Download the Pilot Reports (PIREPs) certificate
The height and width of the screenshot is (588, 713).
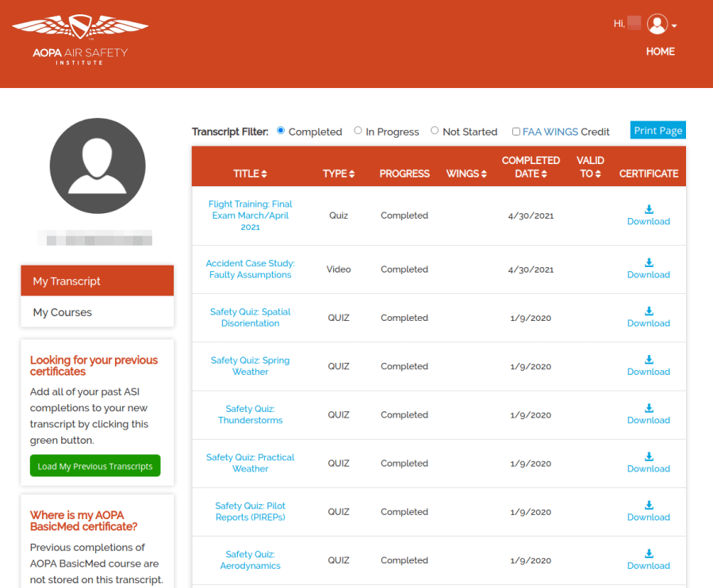648,511
